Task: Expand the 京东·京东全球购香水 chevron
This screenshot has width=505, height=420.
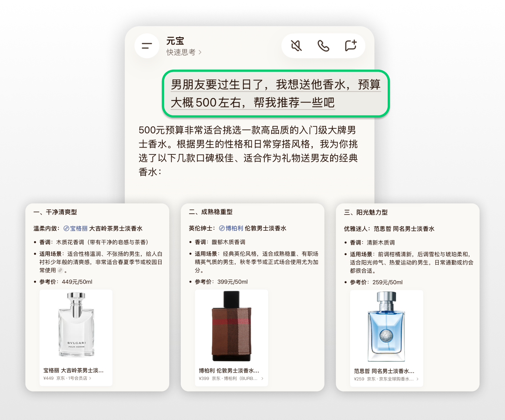Action: [x=418, y=379]
